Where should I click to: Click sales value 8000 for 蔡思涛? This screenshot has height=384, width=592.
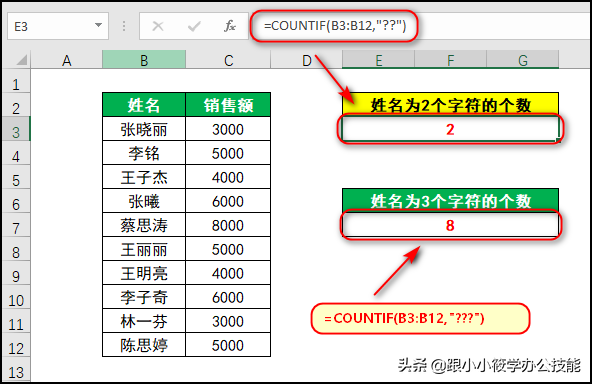[x=228, y=225]
